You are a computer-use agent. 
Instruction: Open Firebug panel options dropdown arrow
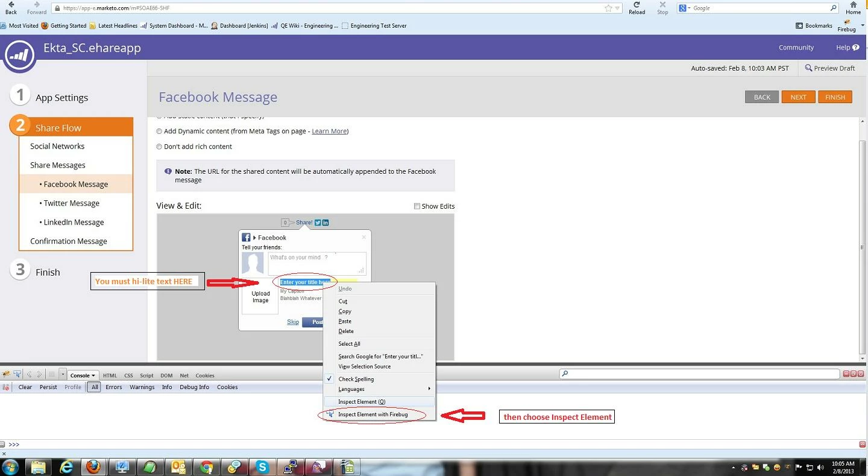(x=62, y=375)
